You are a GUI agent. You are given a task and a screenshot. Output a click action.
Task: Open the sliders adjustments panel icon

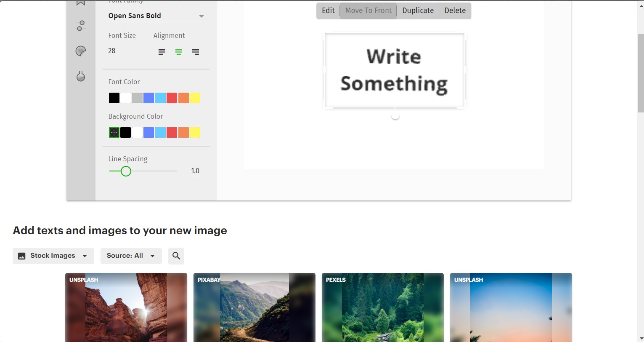(x=80, y=26)
